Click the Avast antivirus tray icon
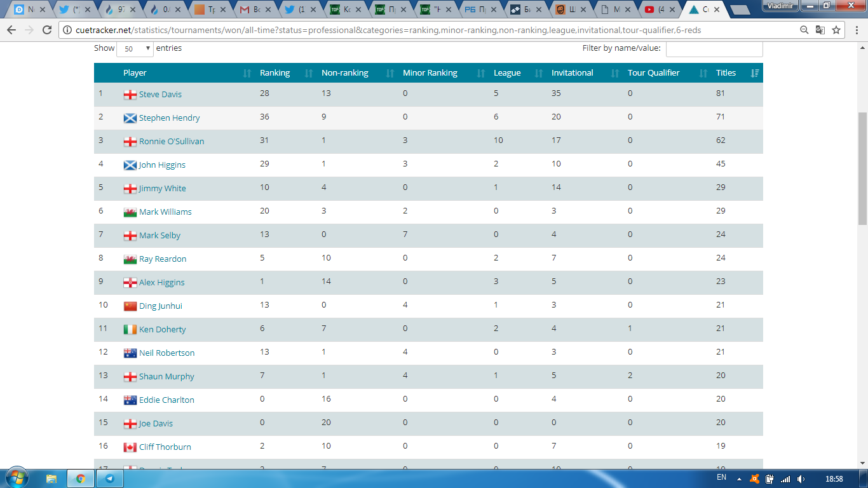Image resolution: width=868 pixels, height=488 pixels. pos(755,479)
